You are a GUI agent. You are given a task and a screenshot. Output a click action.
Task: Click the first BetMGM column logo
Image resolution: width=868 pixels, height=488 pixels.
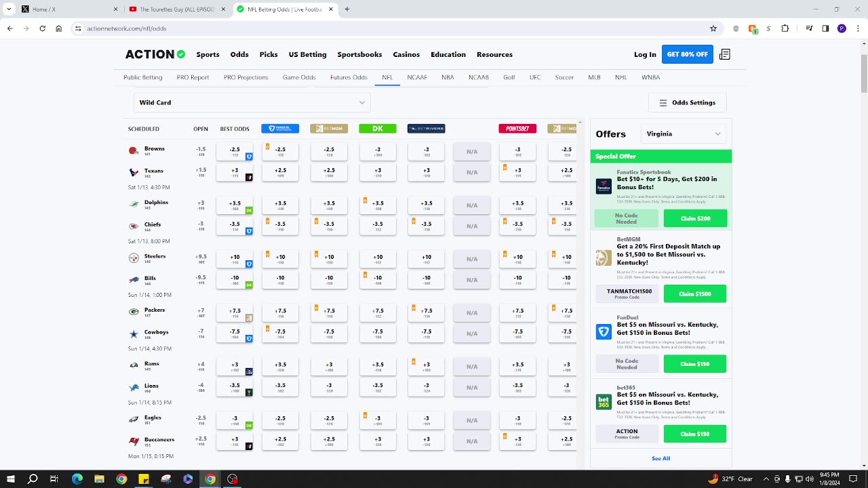coord(329,129)
